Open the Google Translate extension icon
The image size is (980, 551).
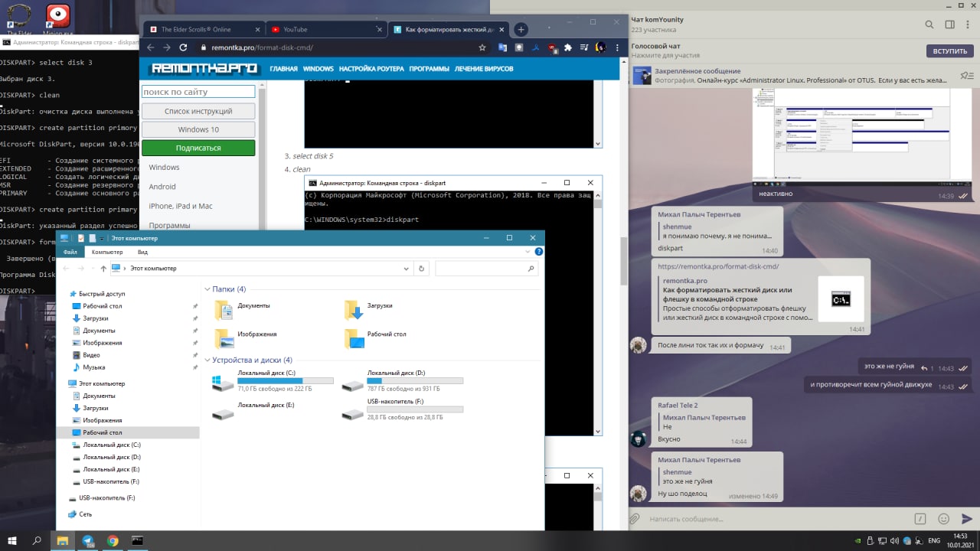(503, 47)
